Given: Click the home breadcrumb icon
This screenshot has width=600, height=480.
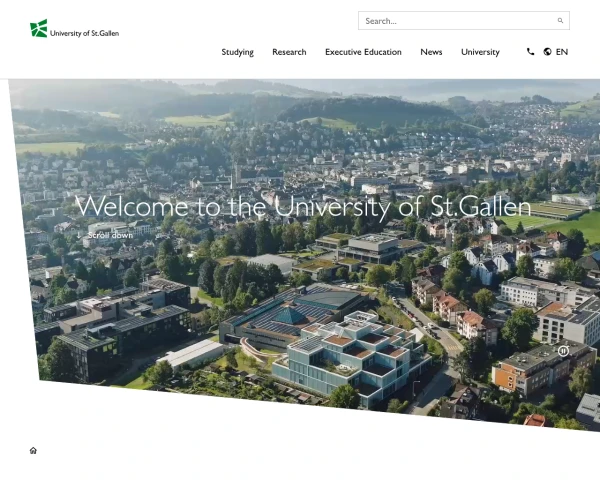Looking at the screenshot, I should (33, 451).
